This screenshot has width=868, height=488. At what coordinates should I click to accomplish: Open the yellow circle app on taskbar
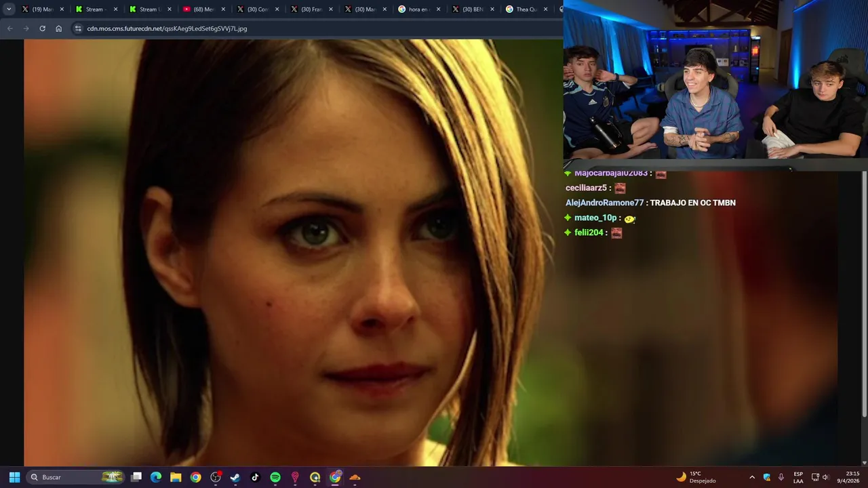[315, 477]
